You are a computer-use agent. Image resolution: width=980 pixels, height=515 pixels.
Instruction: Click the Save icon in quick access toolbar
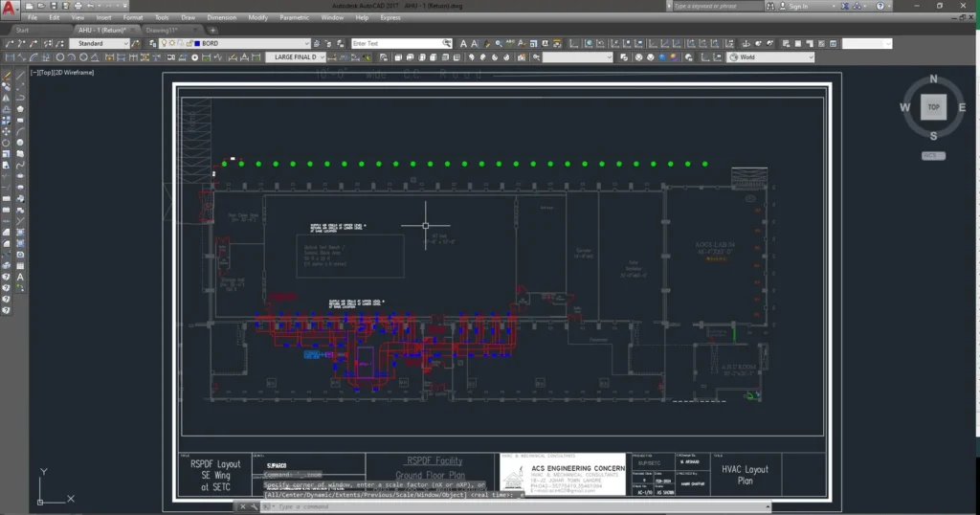pos(53,6)
